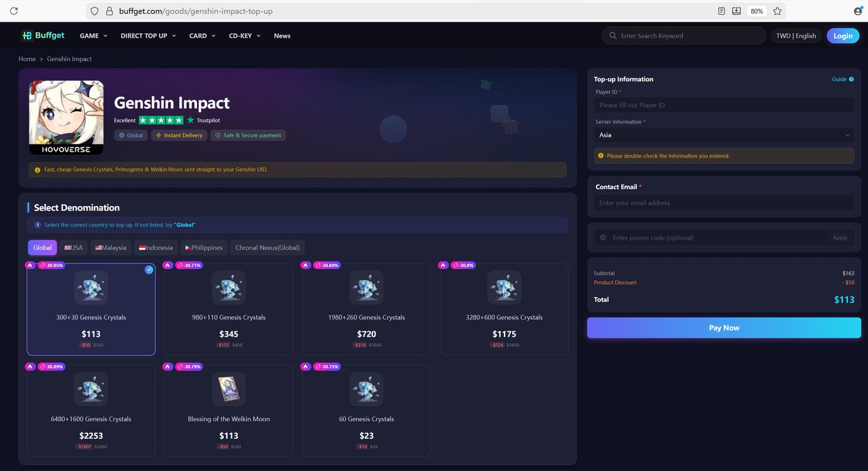Pick the $23 price for 60 Crystals
The image size is (868, 471).
coord(367,436)
